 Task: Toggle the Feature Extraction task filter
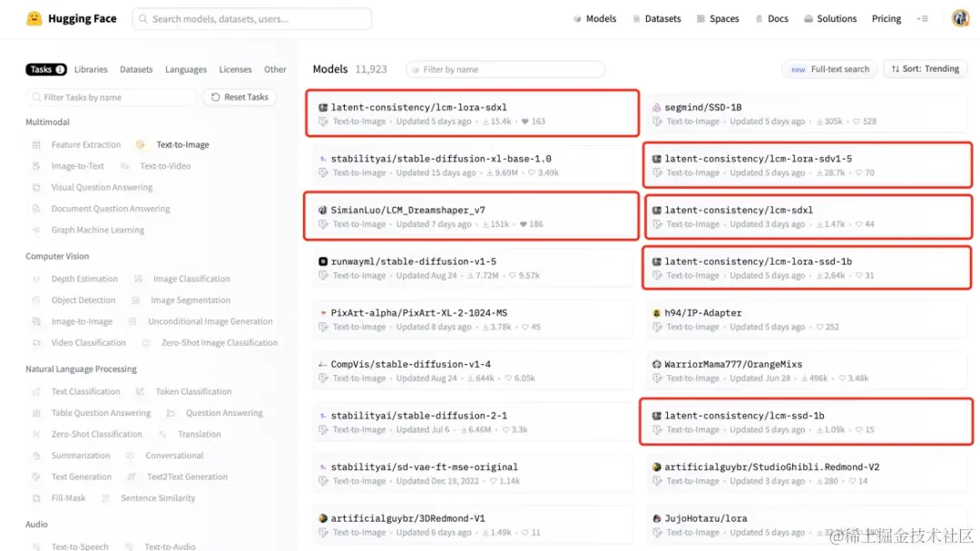(x=77, y=144)
